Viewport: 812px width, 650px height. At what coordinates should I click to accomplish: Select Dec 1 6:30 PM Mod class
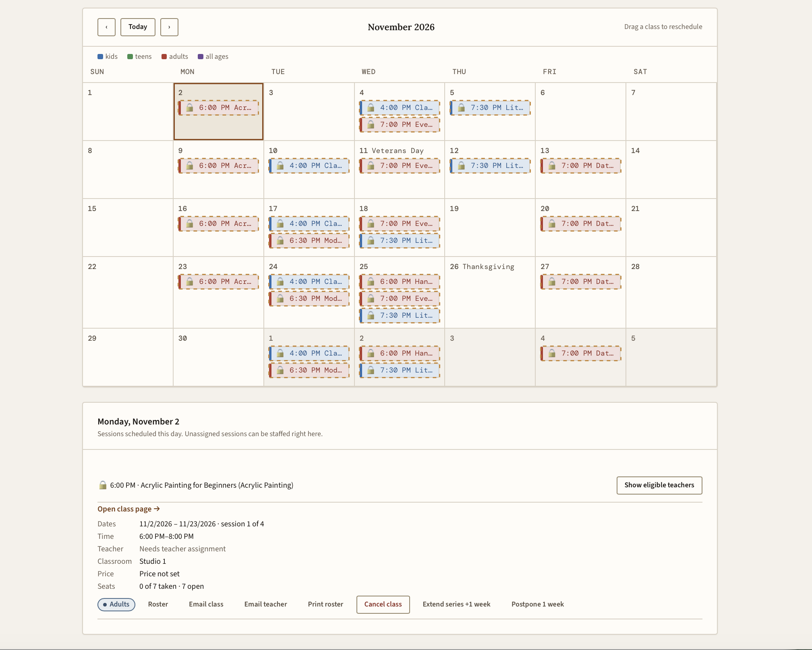click(x=309, y=370)
